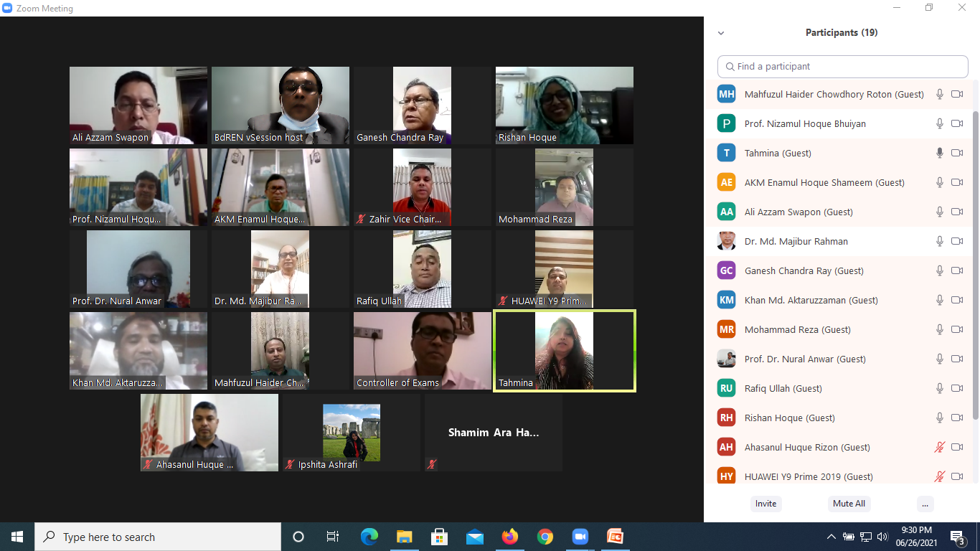
Task: Click camera icon for HUAWEI Y9 Prime 2019
Action: [957, 476]
